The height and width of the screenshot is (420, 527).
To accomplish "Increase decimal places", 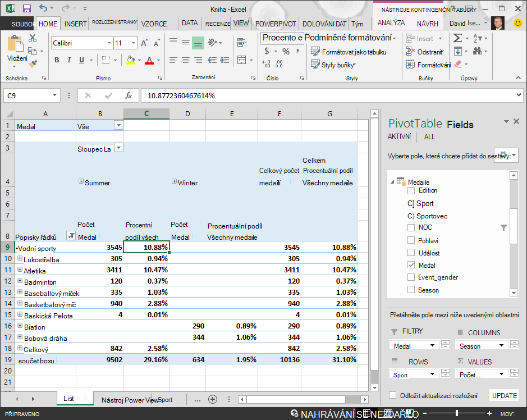I will pyautogui.click(x=266, y=64).
